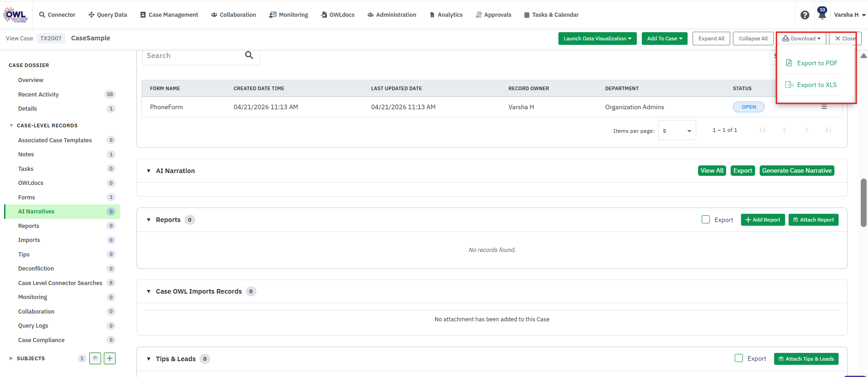Screen dimensions: 868x377
Task: Collapse the AI Narration section
Action: pyautogui.click(x=149, y=171)
